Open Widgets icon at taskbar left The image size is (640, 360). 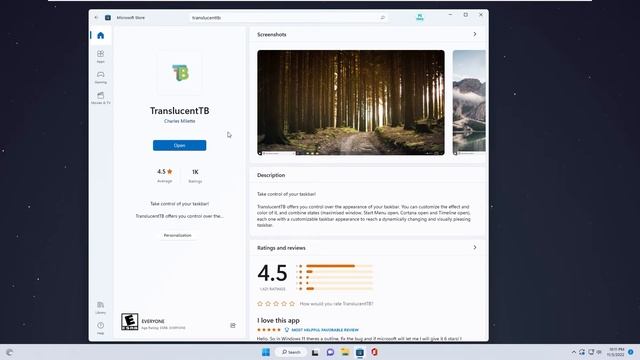9,352
